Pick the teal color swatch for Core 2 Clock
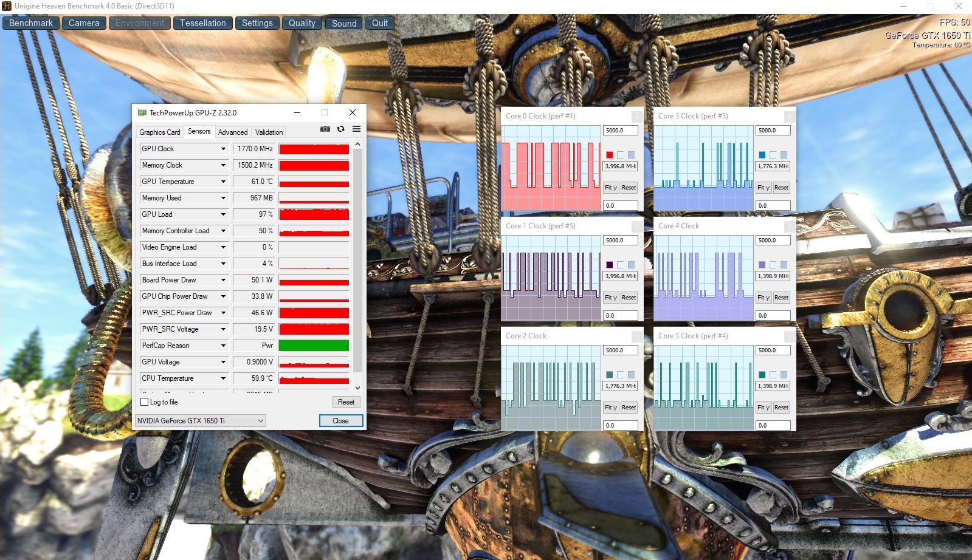 [610, 375]
